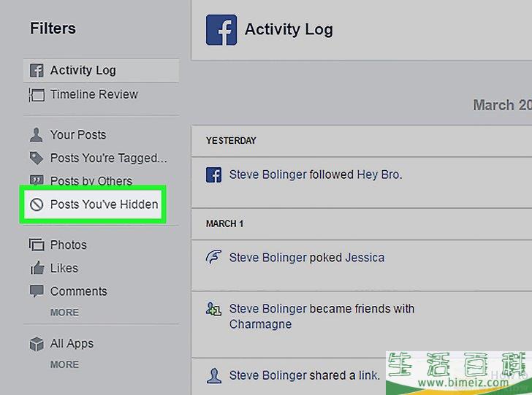
Task: Click the large Facebook logo beside Activity Log
Action: point(221,30)
